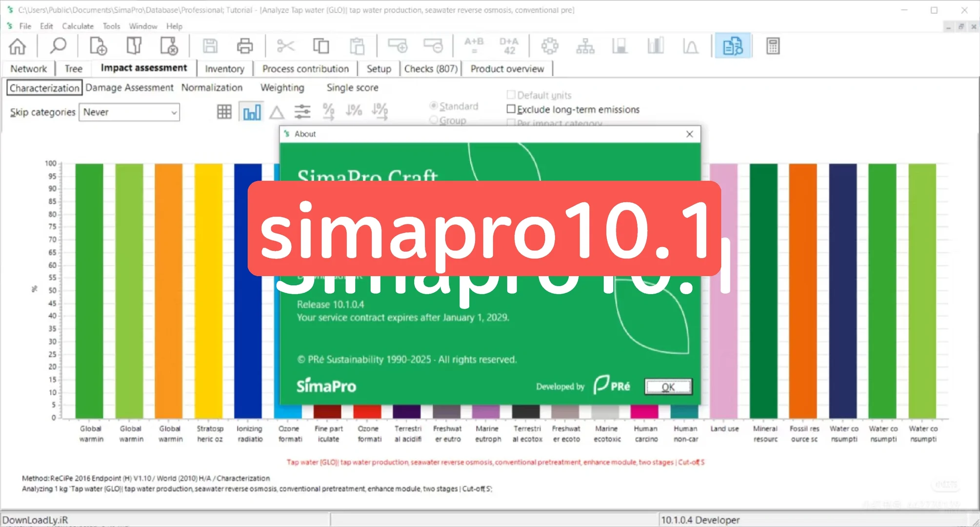Image resolution: width=980 pixels, height=527 pixels.
Task: Select the Group radio button
Action: pyautogui.click(x=433, y=120)
